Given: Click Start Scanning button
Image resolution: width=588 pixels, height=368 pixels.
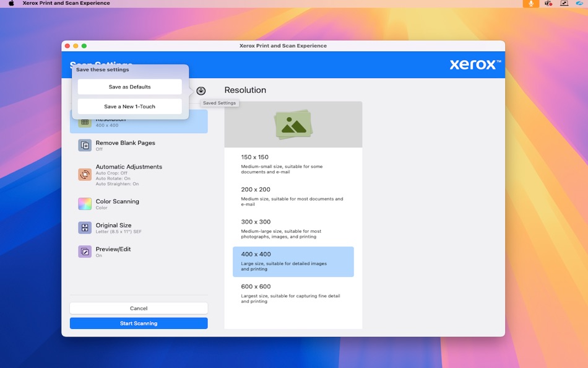Looking at the screenshot, I should tap(139, 323).
